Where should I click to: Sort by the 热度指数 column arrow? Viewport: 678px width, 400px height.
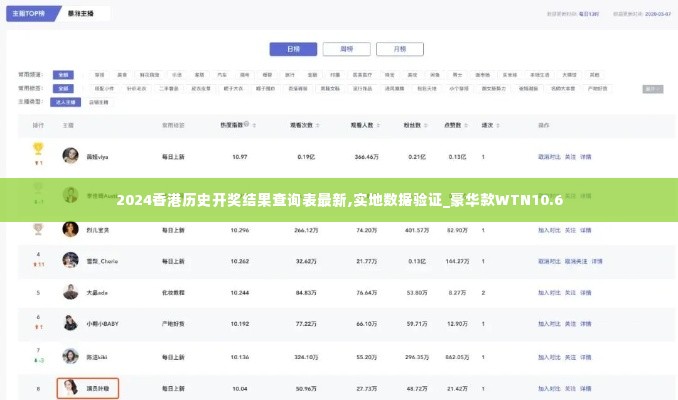tap(258, 126)
